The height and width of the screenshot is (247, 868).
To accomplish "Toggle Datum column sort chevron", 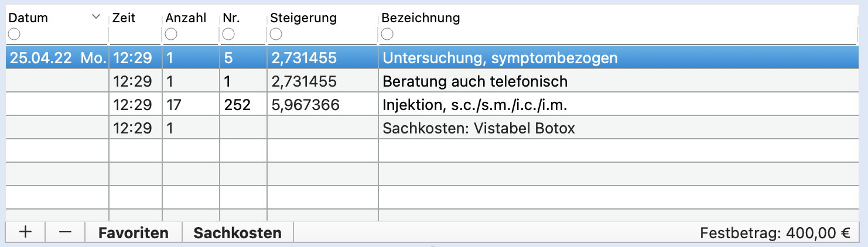I will click(97, 18).
